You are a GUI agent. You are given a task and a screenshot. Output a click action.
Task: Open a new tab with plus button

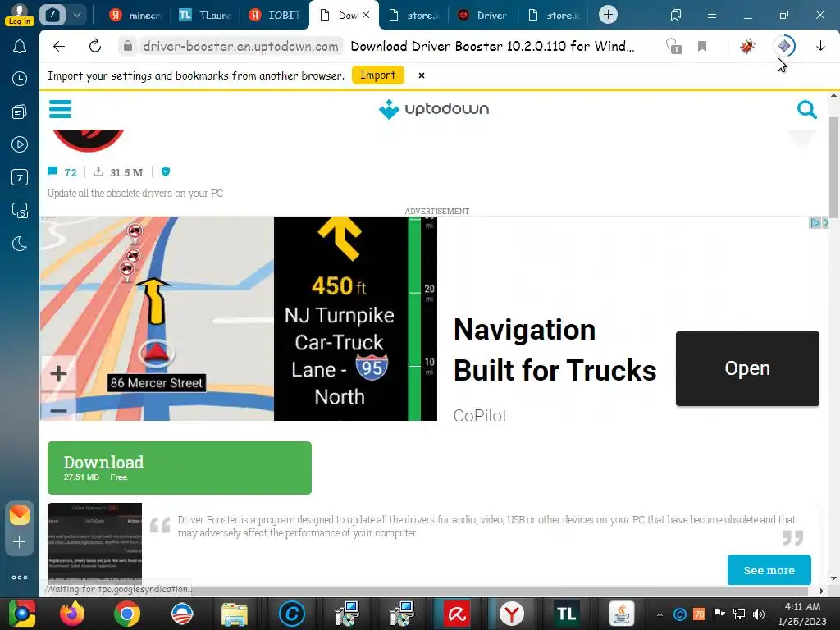(608, 15)
